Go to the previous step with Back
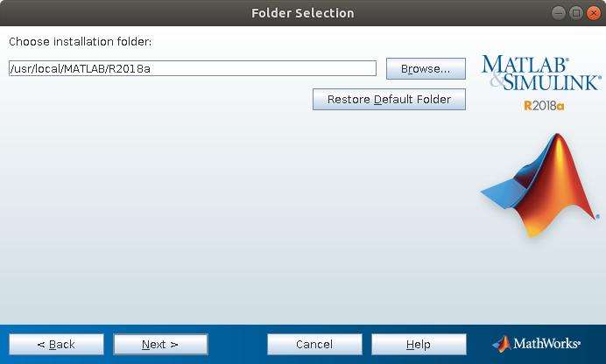Image resolution: width=606 pixels, height=364 pixels. [x=56, y=345]
